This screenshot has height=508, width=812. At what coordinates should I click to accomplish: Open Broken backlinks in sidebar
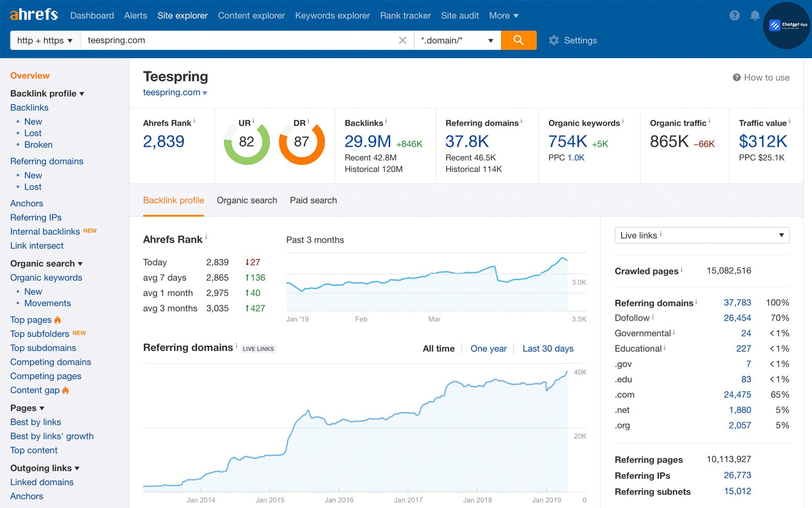pos(38,145)
